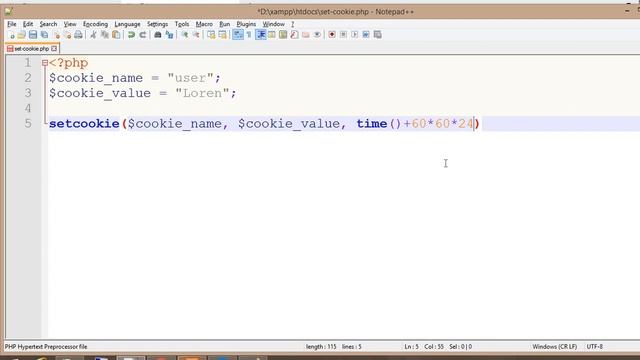Toggle synchronized horizontal scrolling
The image size is (640, 360).
[x=222, y=35]
